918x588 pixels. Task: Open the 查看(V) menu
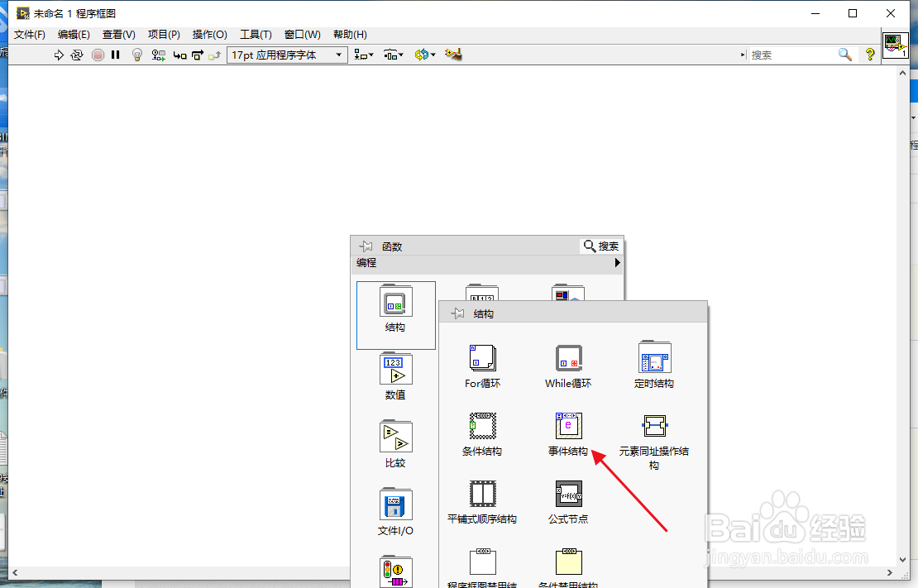[x=119, y=35]
